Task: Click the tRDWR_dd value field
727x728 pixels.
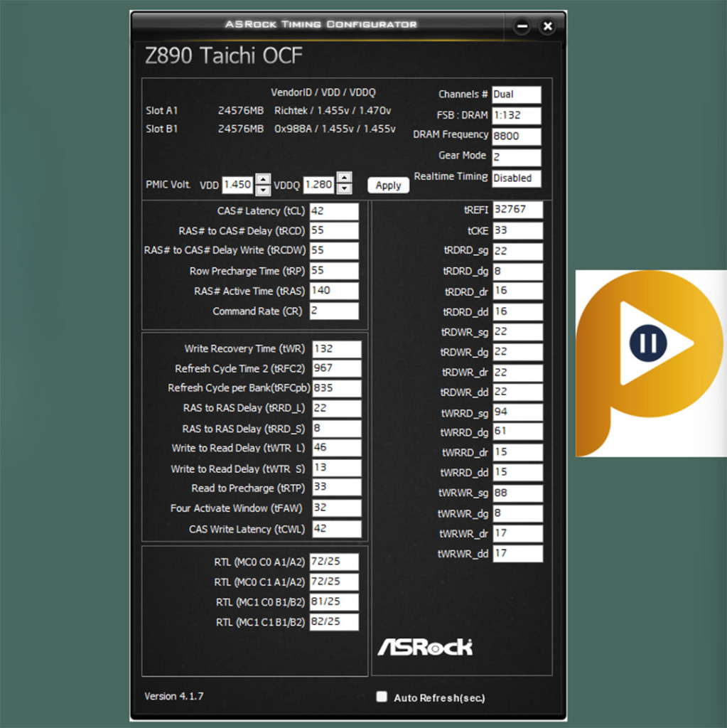Action: point(517,392)
